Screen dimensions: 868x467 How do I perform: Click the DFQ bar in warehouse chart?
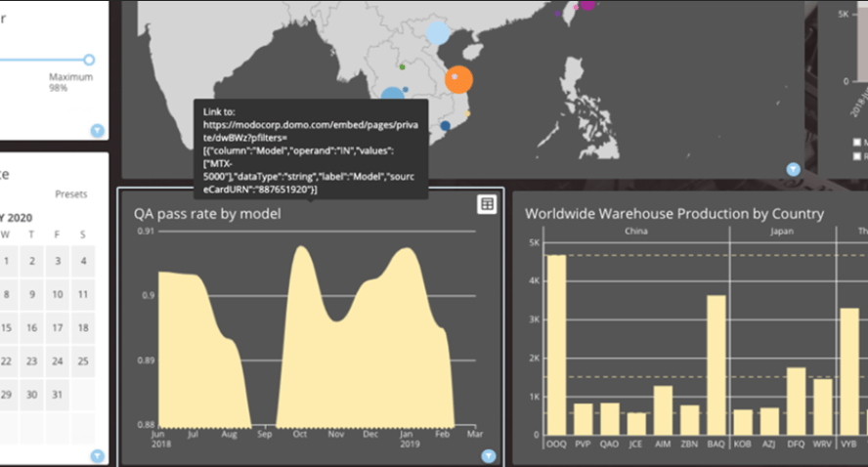796,402
